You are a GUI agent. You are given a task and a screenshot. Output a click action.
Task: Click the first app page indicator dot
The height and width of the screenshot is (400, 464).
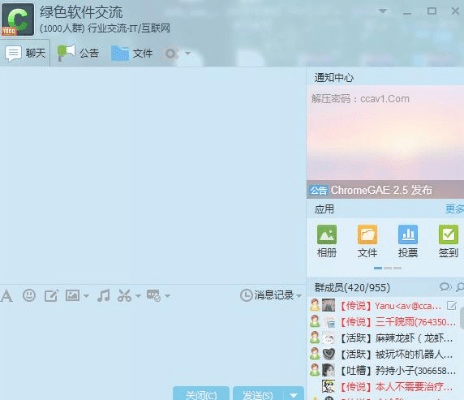pyautogui.click(x=378, y=268)
